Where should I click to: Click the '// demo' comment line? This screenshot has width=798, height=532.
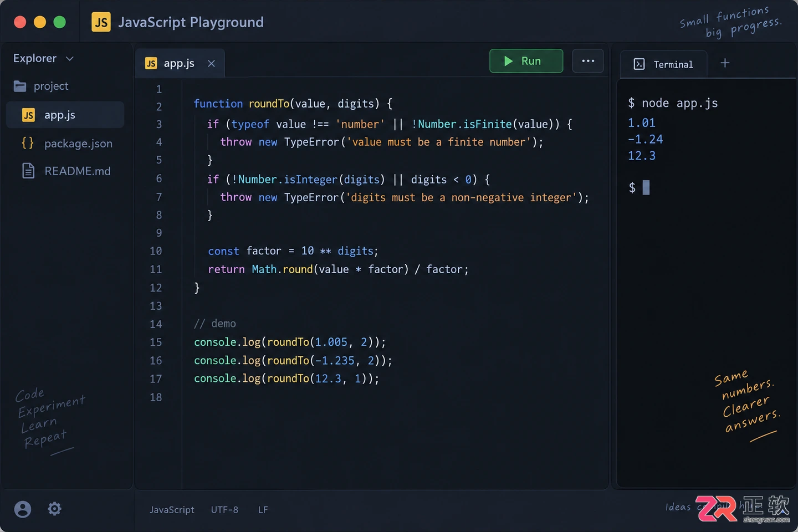pyautogui.click(x=215, y=324)
